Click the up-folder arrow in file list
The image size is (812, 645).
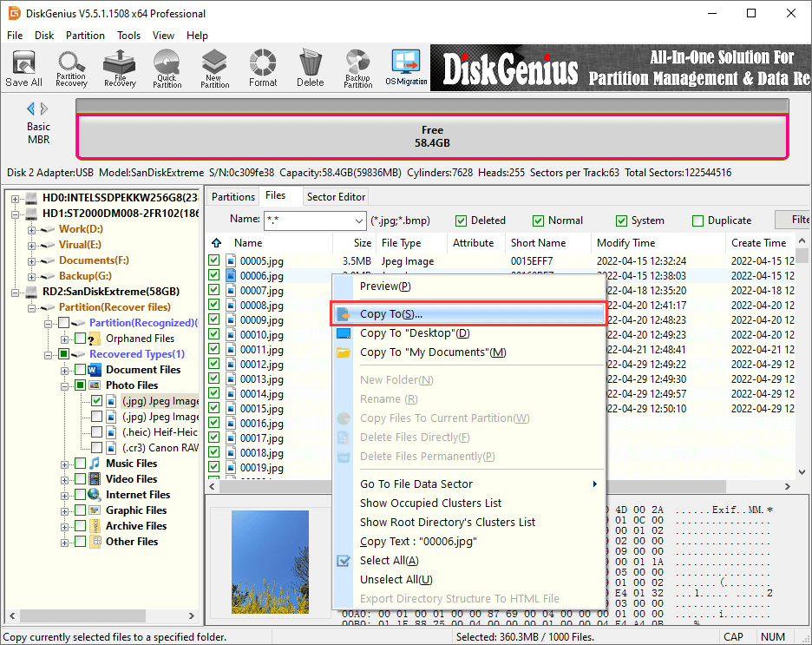click(x=217, y=242)
